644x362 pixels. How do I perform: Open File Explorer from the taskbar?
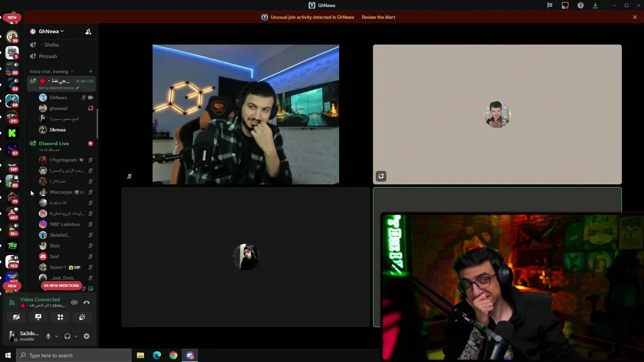point(140,355)
